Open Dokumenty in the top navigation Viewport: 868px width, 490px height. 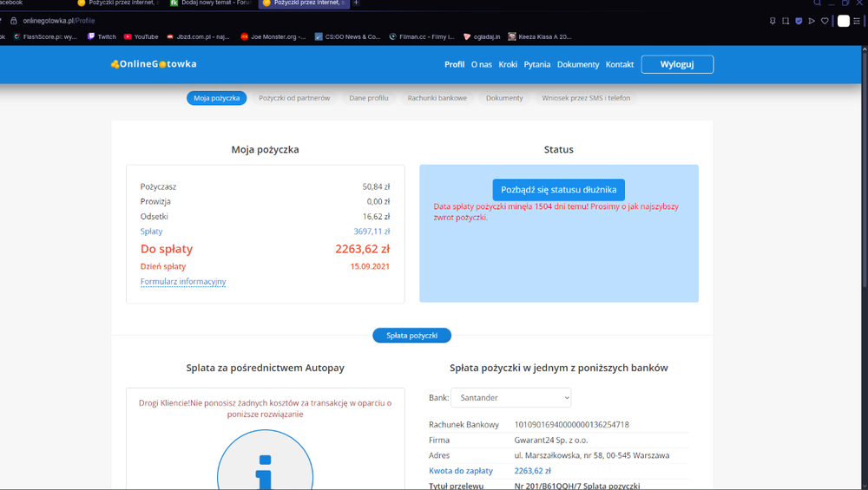tap(578, 65)
